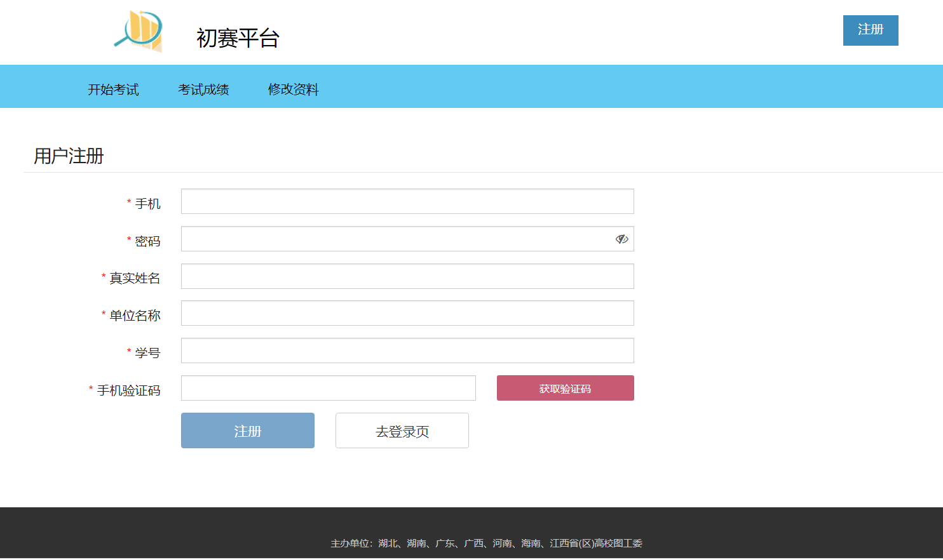Go to the 考试成绩 navigation item
Image resolution: width=943 pixels, height=560 pixels.
[203, 90]
